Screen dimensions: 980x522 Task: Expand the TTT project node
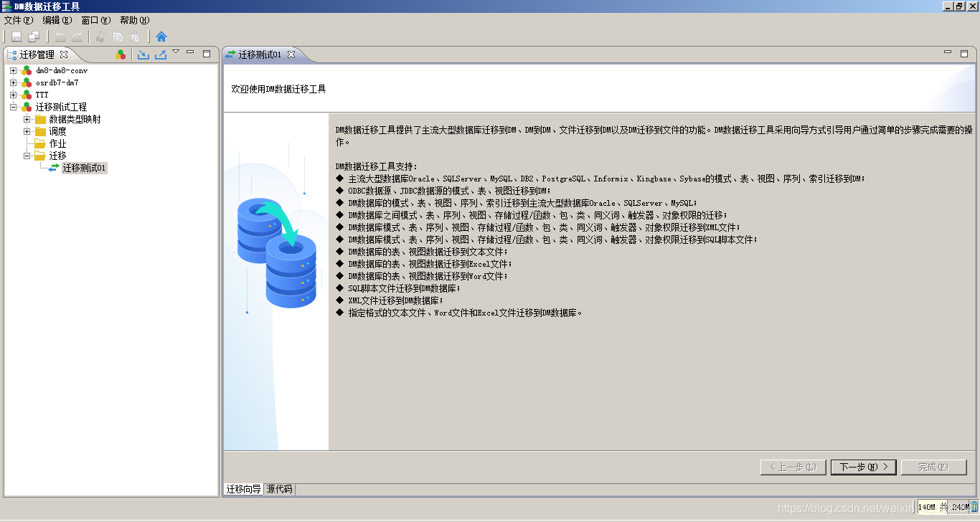pos(13,95)
